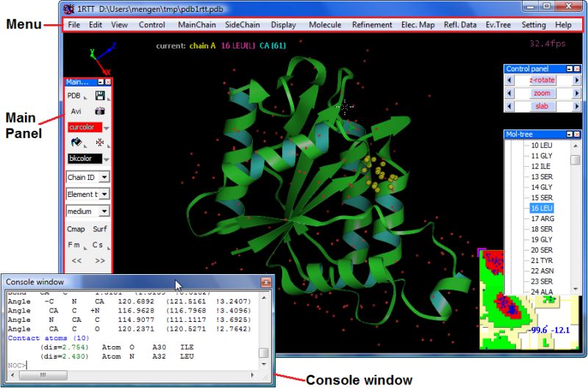Image resolution: width=588 pixels, height=388 pixels.
Task: Select 16 LEU in Mol-tree
Action: [x=542, y=209]
